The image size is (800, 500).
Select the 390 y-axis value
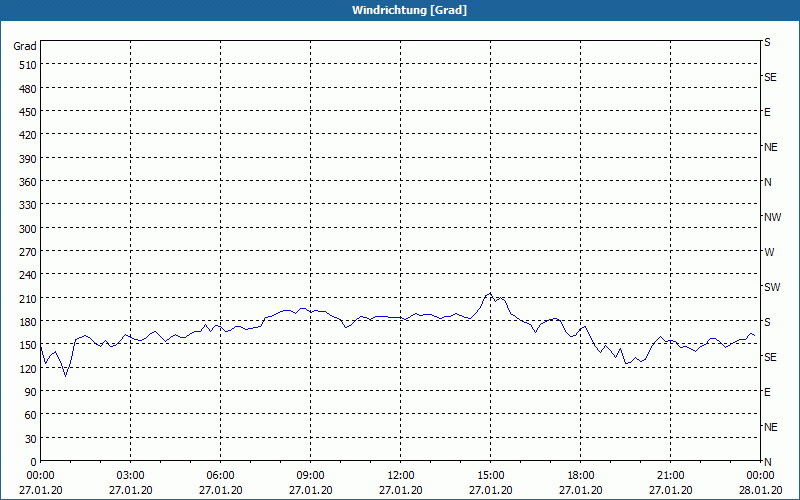(28, 159)
